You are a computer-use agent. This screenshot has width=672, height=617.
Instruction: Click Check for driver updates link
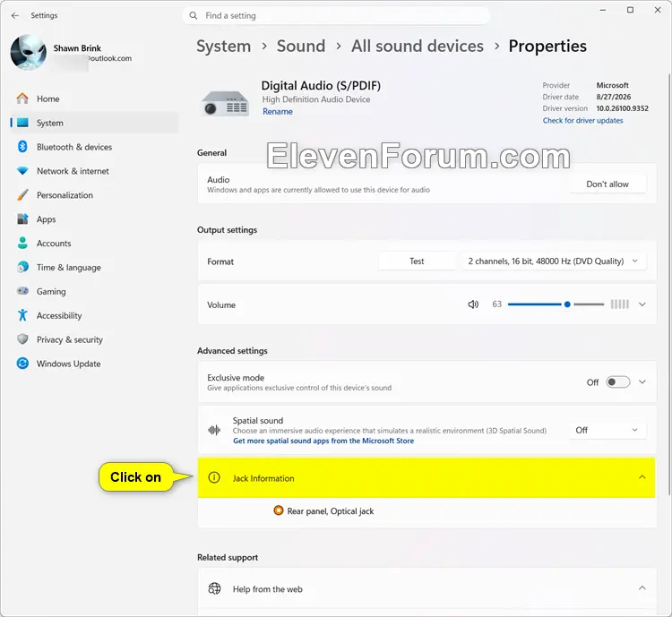[x=583, y=120]
